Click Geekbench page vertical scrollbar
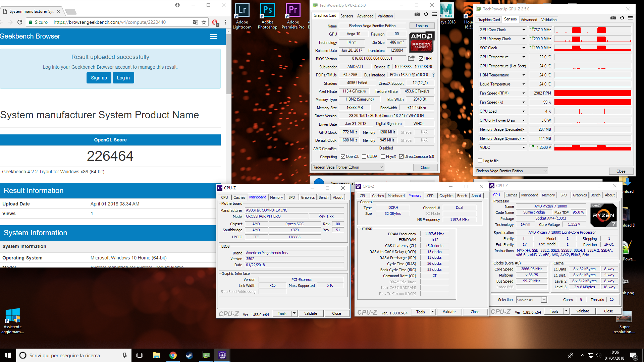644x362 pixels. [228, 64]
